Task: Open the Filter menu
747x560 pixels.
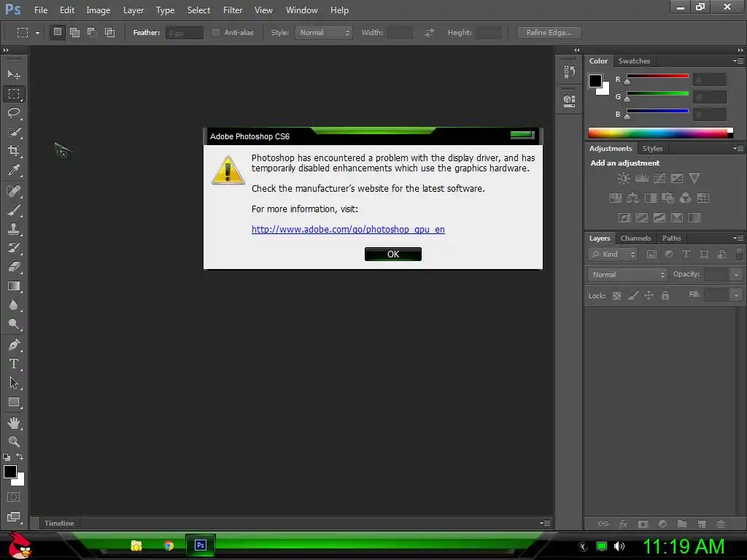Action: [x=233, y=10]
